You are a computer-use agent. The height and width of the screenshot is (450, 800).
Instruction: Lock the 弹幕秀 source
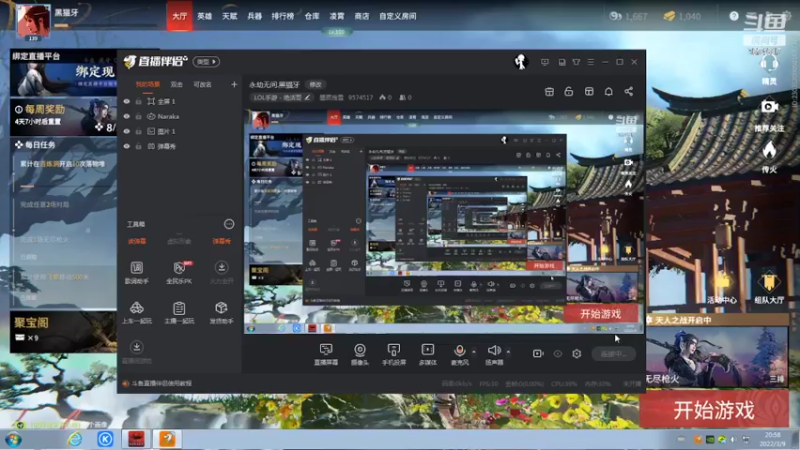[138, 146]
